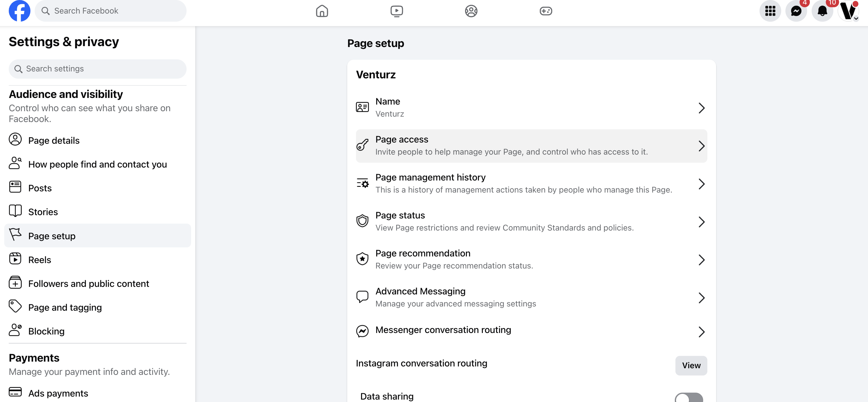868x402 pixels.
Task: Click the Page setup flag icon
Action: (15, 234)
